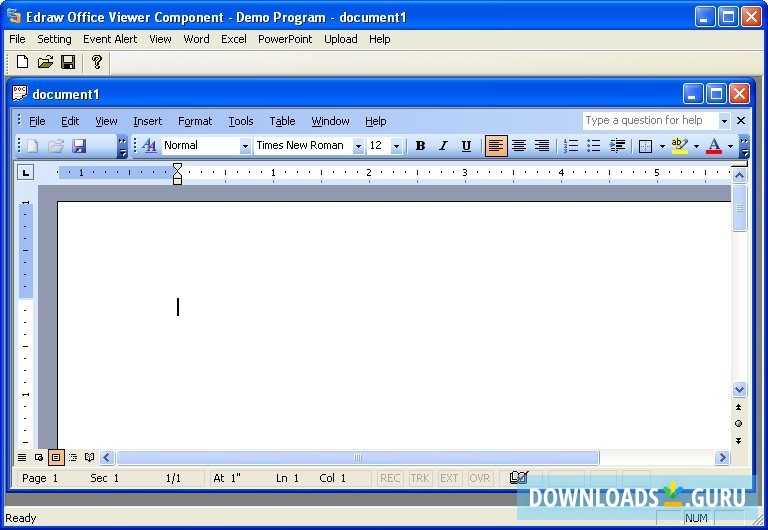Toggle Bold formatting
768x530 pixels.
420,145
